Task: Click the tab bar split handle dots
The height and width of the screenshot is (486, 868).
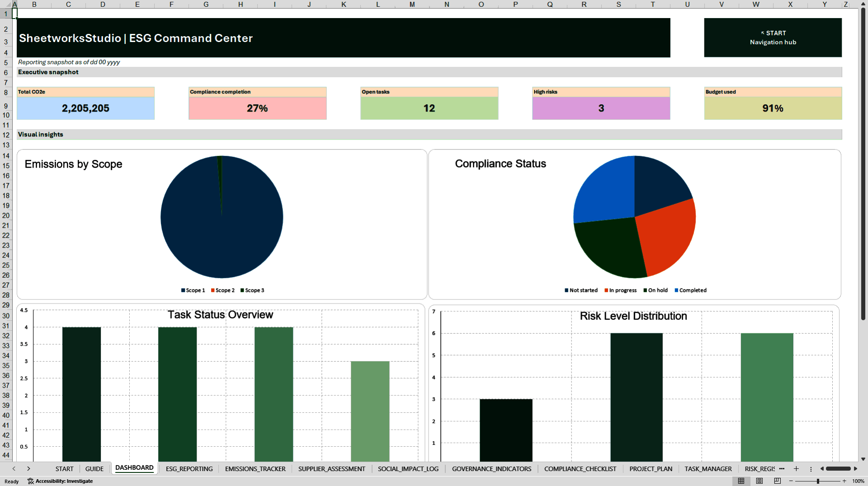Action: coord(811,469)
